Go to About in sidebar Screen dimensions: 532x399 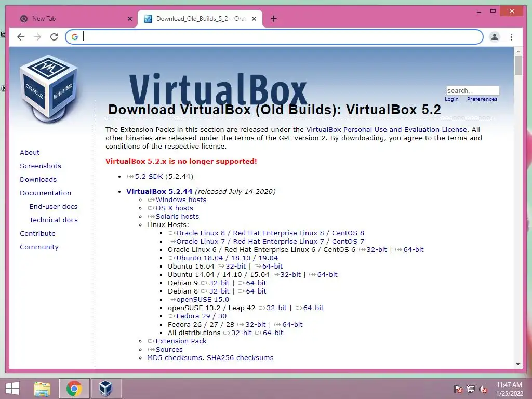pos(30,152)
